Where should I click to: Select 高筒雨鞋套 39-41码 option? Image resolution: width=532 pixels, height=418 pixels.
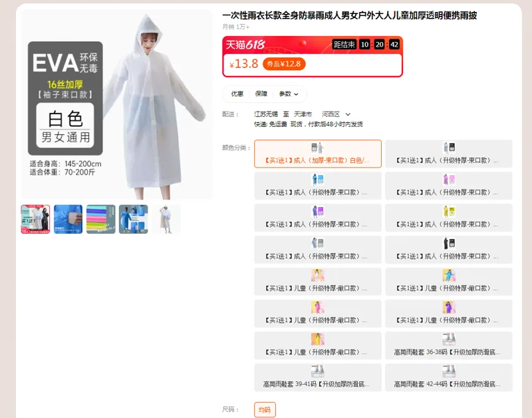tap(318, 377)
